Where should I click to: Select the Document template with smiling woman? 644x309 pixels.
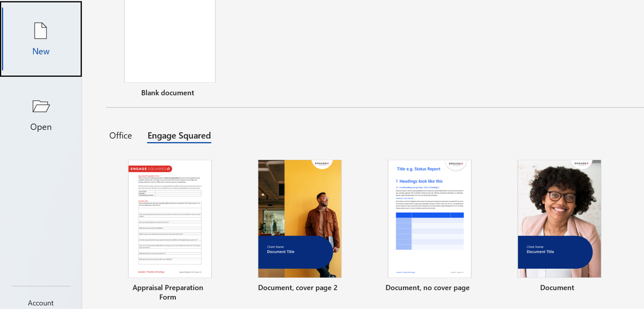pos(559,201)
